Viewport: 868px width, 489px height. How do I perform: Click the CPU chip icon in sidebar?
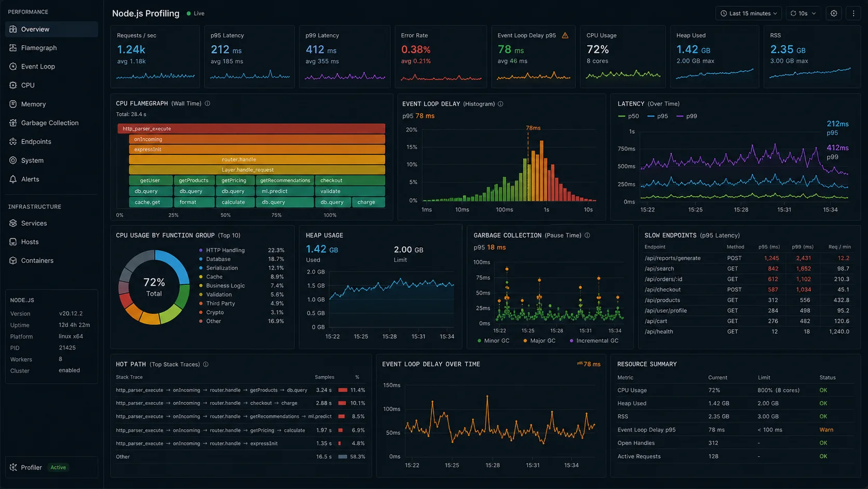(13, 85)
